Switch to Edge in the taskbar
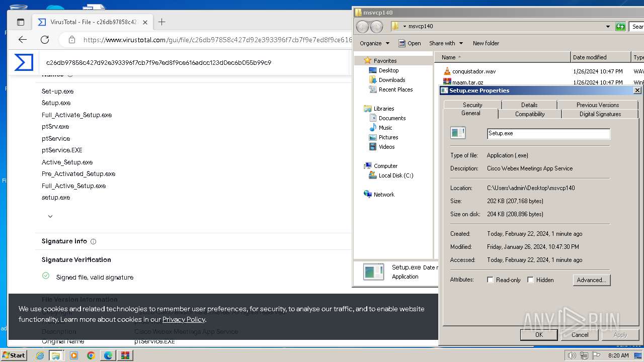The image size is (644, 362). [x=108, y=355]
